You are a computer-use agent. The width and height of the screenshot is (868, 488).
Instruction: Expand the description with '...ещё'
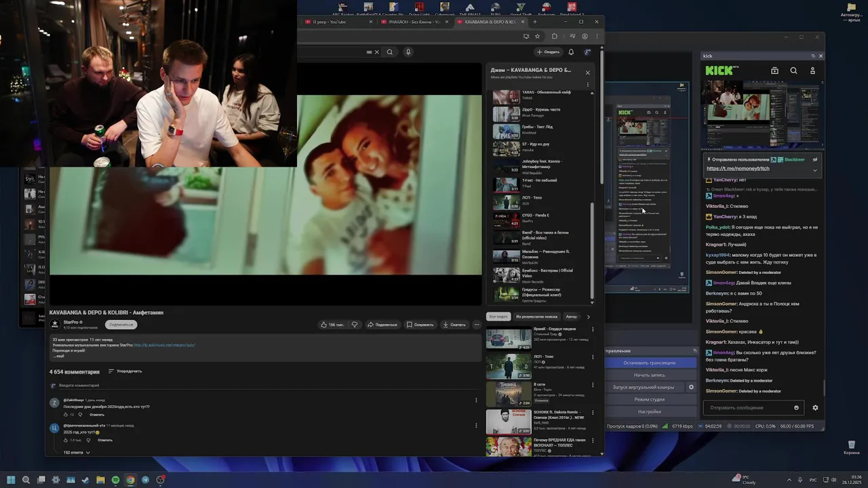point(60,356)
